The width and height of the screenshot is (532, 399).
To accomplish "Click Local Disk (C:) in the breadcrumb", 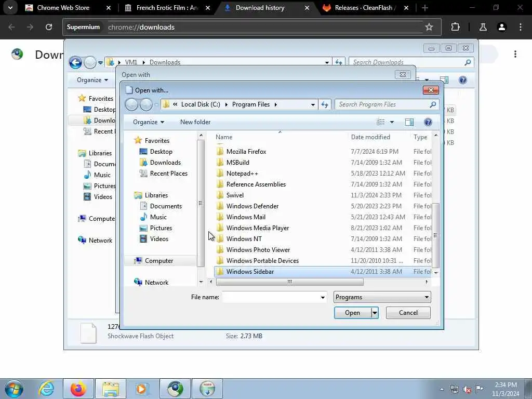I will coord(201,104).
